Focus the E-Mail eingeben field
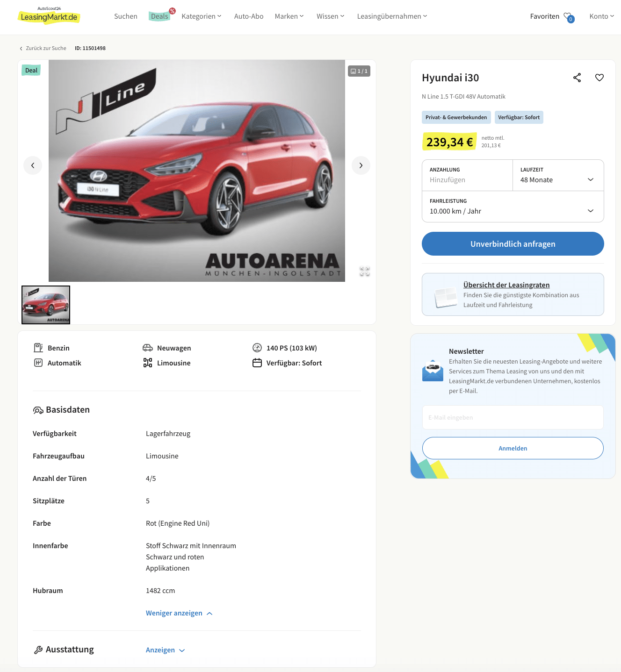 tap(513, 417)
